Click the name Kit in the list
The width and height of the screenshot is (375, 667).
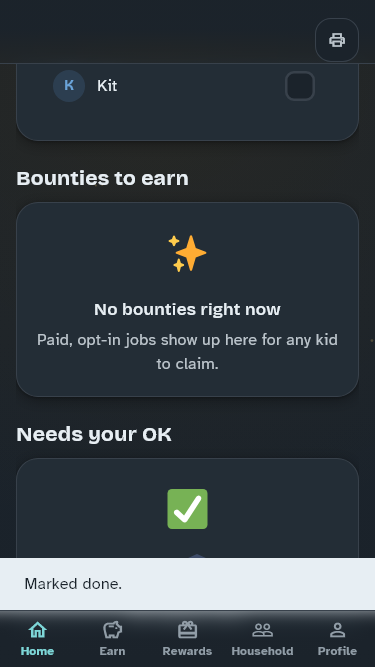(107, 86)
